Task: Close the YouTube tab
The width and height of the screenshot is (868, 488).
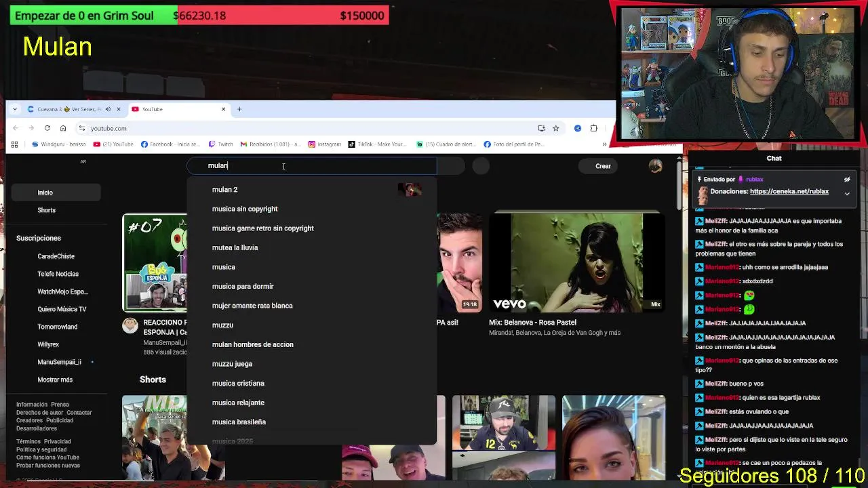Action: click(x=223, y=109)
